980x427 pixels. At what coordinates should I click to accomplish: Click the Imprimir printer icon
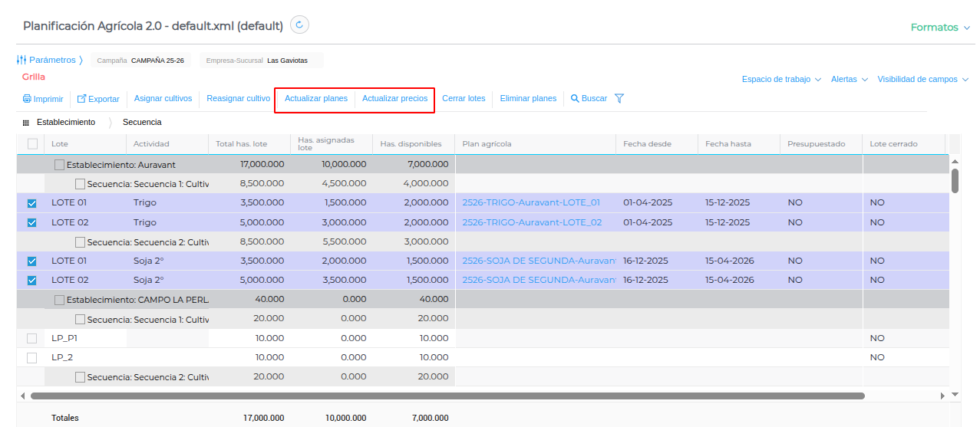click(27, 99)
